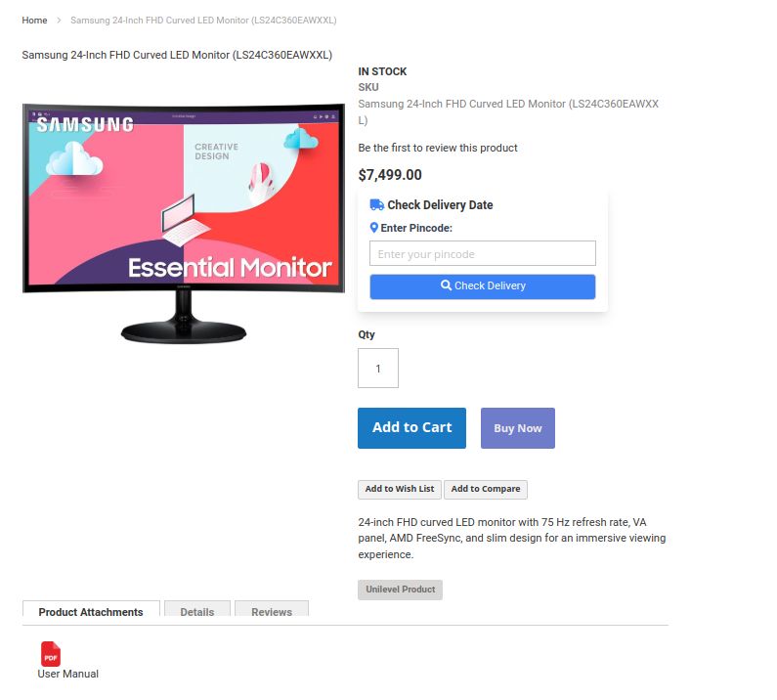Click the delivery truck icon
This screenshot has width=777, height=700.
376,204
